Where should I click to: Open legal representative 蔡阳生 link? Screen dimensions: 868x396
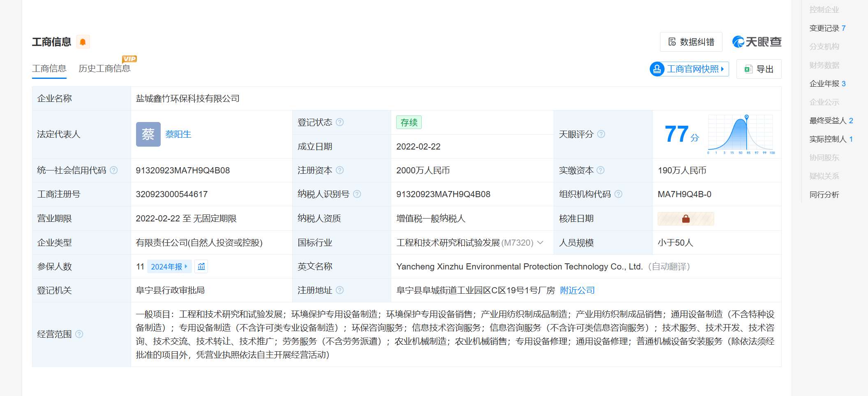pyautogui.click(x=178, y=134)
